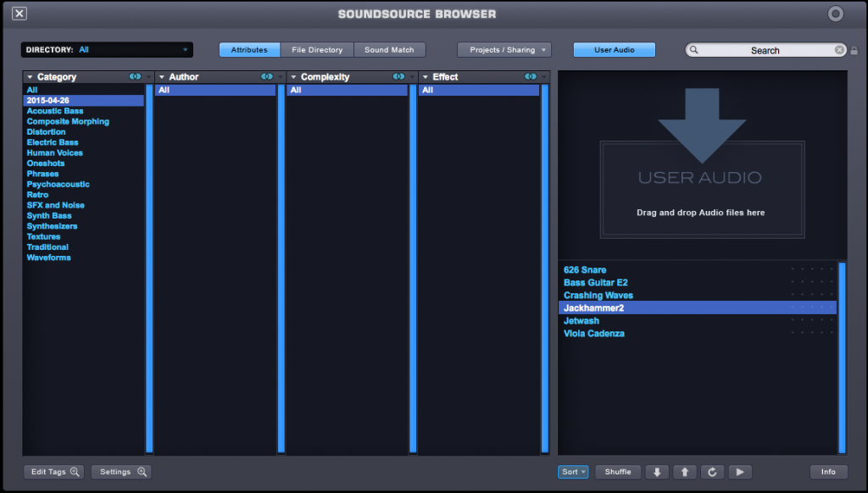Switch to the Sound Match tab
Viewport: 868px width, 493px height.
[x=389, y=49]
